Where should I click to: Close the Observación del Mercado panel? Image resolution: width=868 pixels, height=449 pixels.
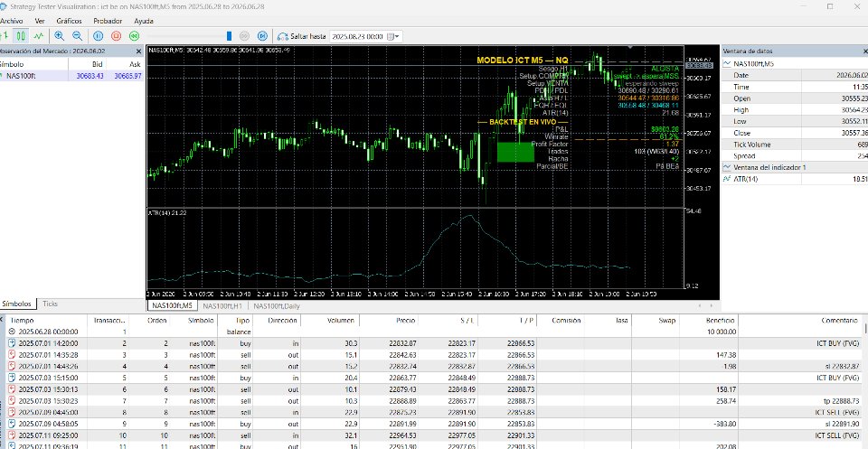click(139, 51)
